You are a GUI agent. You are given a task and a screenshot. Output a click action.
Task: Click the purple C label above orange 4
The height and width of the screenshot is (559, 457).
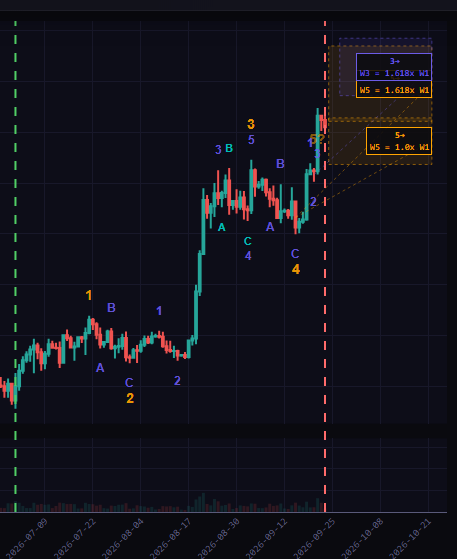[x=295, y=254]
